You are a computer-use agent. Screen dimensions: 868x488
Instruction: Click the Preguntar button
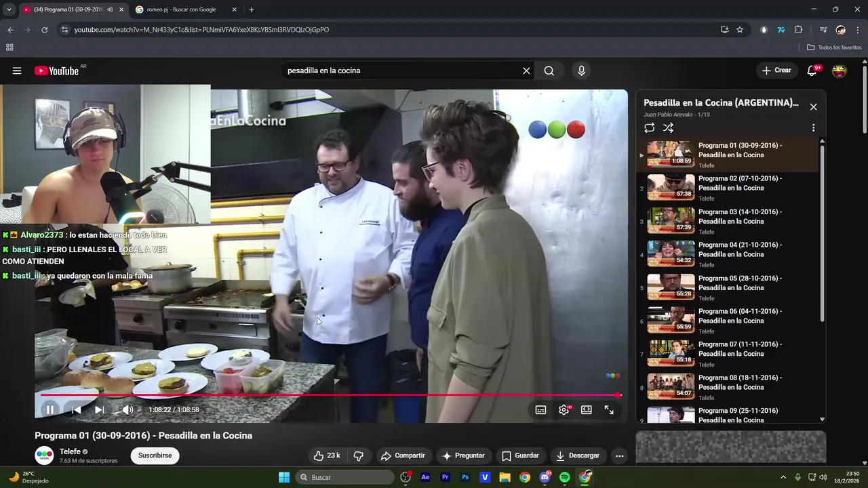[x=464, y=455]
